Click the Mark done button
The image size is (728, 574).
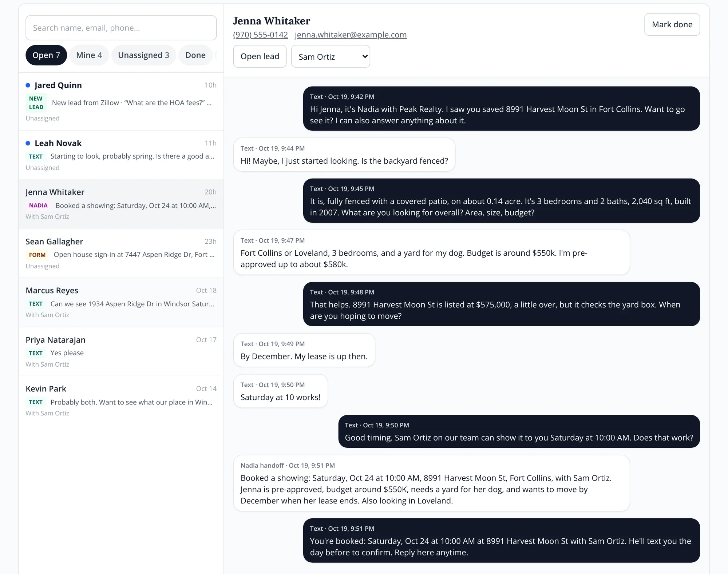point(672,24)
